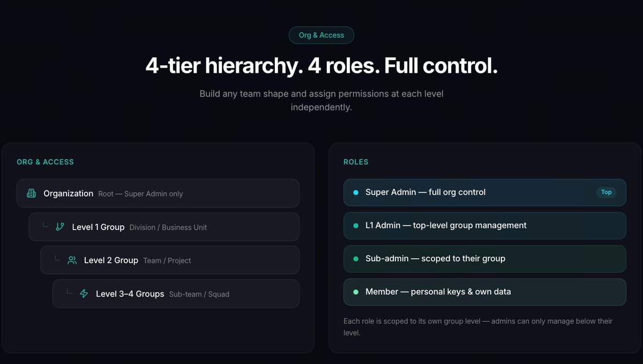Select the L1 Admin role card

485,225
